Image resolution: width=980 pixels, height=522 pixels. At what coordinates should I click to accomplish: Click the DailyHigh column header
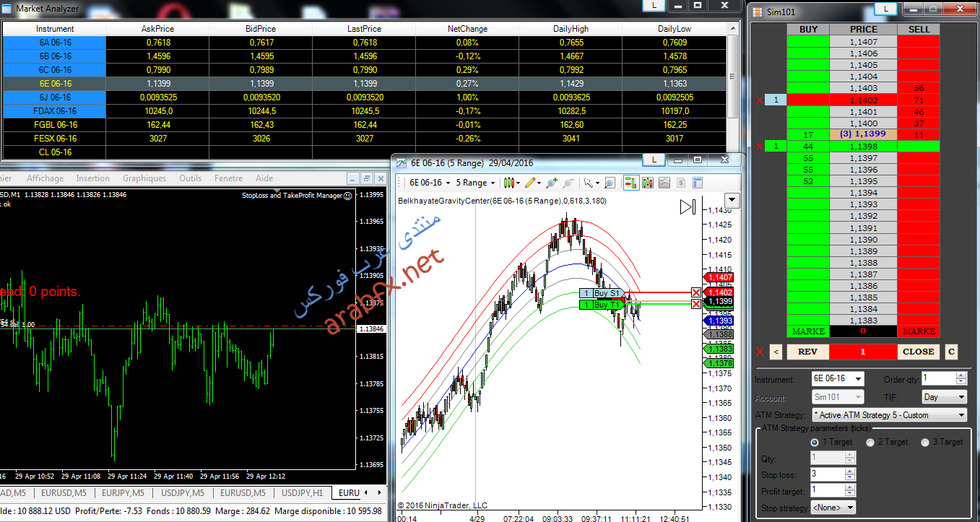(x=571, y=29)
